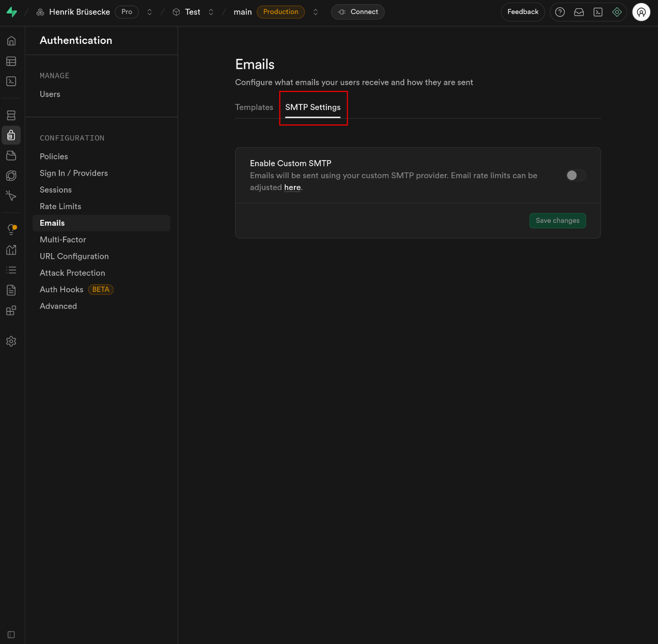Open the Supabase AI assistant icon

tap(617, 12)
